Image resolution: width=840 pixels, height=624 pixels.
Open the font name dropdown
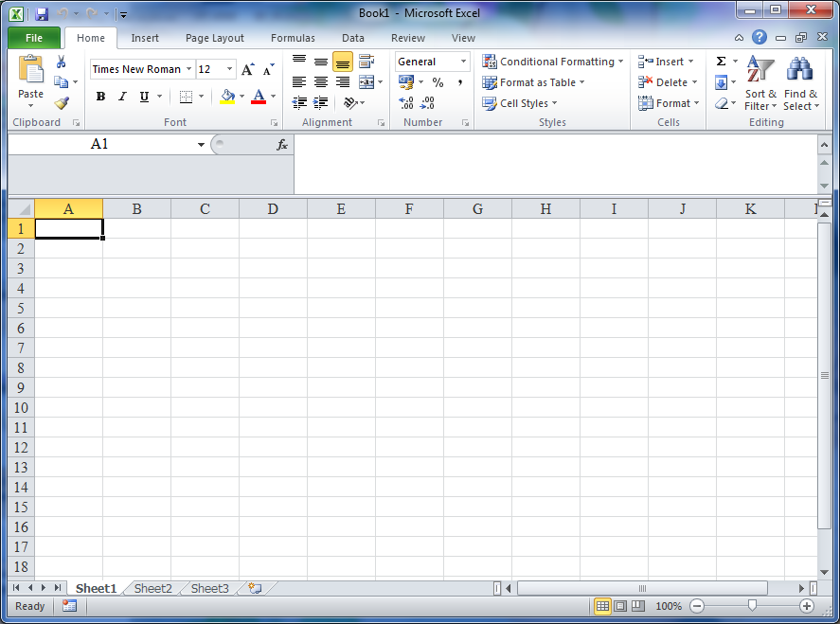coord(188,69)
